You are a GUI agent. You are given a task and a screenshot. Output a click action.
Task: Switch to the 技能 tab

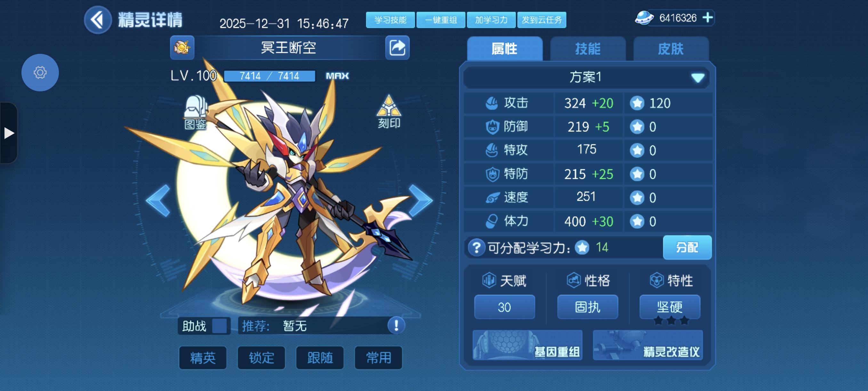pos(588,49)
